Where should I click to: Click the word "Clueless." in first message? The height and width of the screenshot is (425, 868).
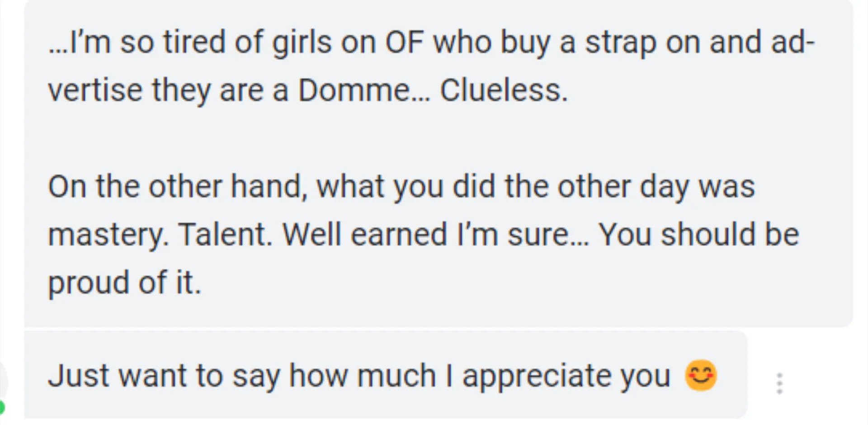[504, 90]
